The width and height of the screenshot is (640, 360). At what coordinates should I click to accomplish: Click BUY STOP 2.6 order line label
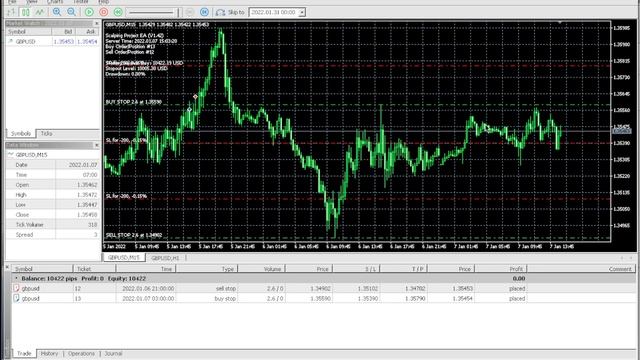(133, 102)
